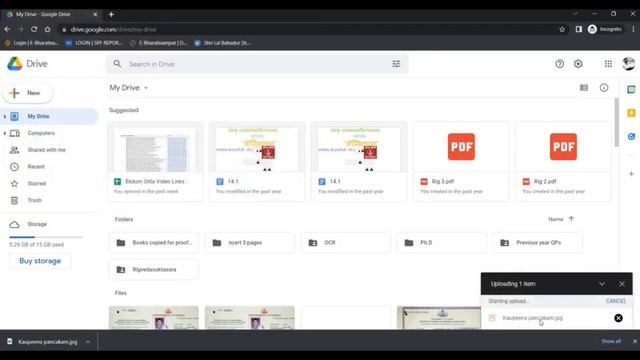The width and height of the screenshot is (640, 360).
Task: Sort folders by the Name button
Action: click(556, 219)
